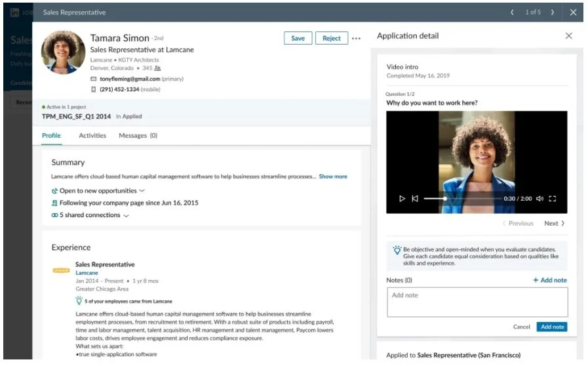Click '5 of your employees came from Lamcane'

(128, 302)
